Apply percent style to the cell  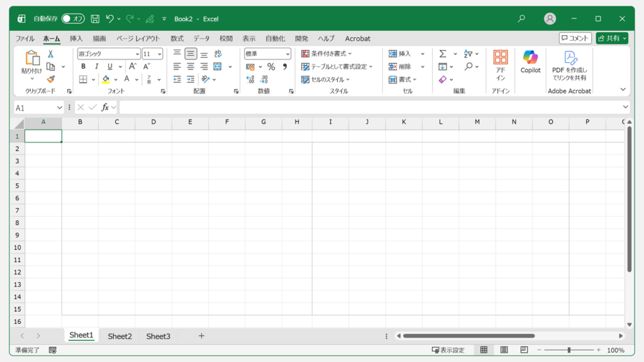point(270,66)
